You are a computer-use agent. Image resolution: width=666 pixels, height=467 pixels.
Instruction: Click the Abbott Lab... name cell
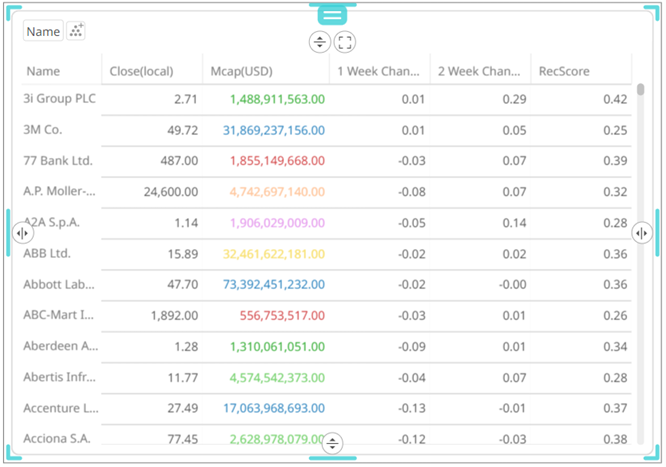pyautogui.click(x=59, y=284)
